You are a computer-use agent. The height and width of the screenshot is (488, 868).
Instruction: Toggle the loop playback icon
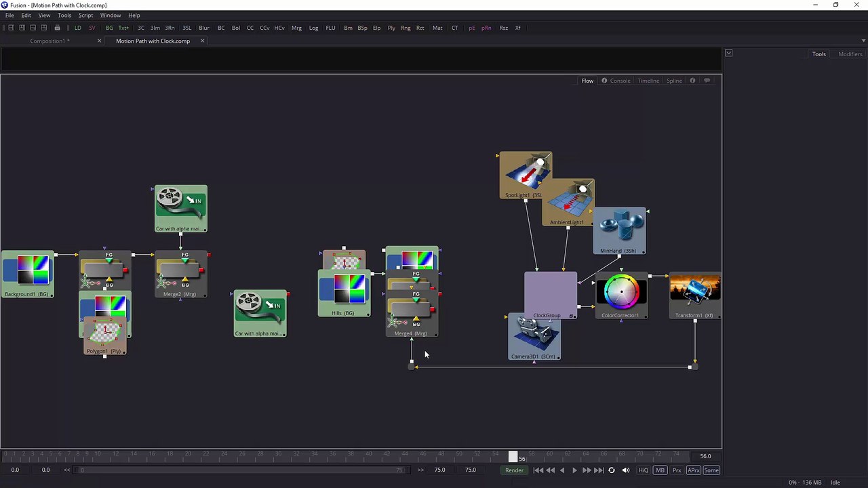[612, 470]
